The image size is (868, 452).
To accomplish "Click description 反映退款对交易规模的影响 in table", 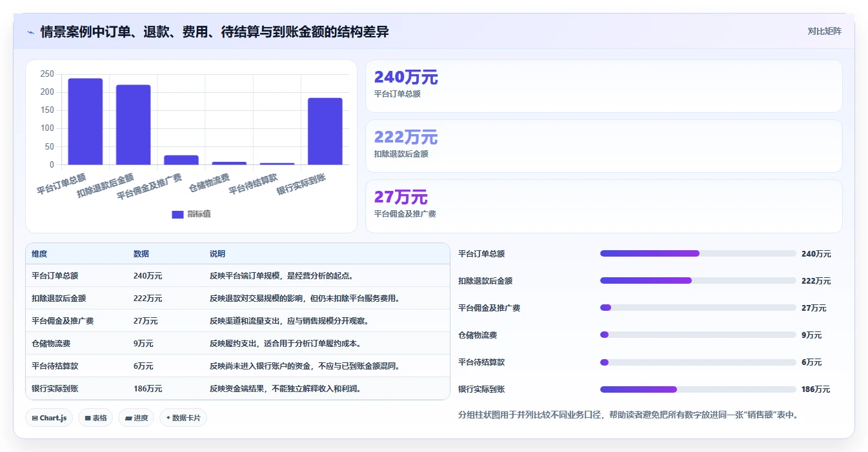I will pyautogui.click(x=305, y=298).
